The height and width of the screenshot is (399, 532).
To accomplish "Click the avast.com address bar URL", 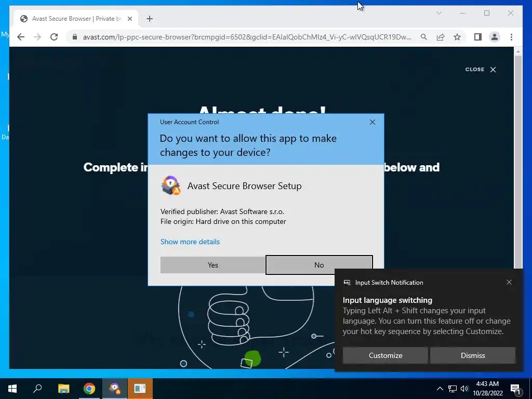I will tap(247, 37).
